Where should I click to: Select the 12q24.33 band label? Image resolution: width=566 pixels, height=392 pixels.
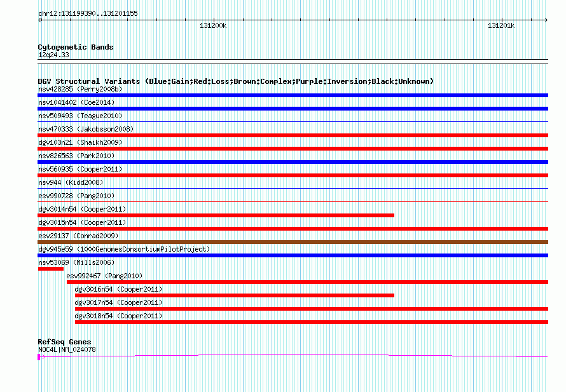[53, 55]
